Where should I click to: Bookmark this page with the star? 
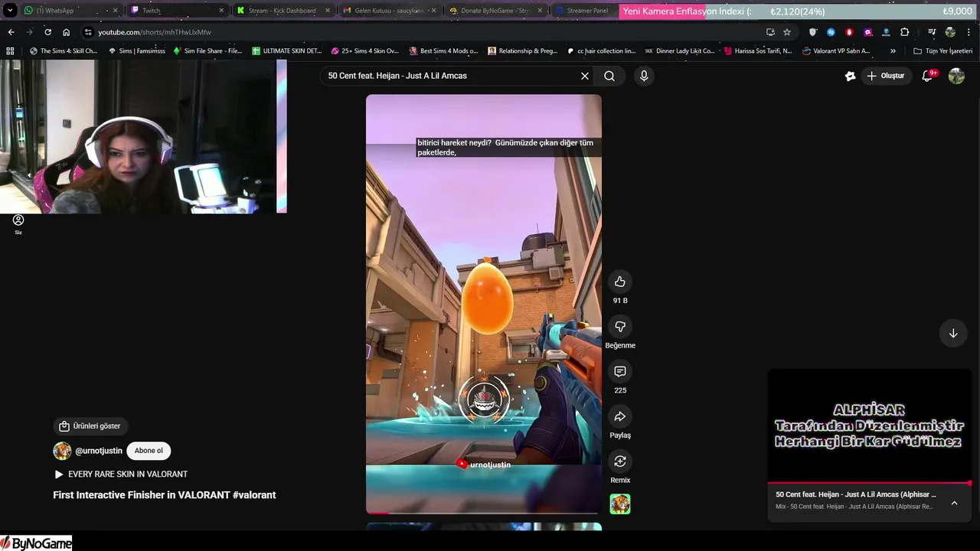click(787, 32)
